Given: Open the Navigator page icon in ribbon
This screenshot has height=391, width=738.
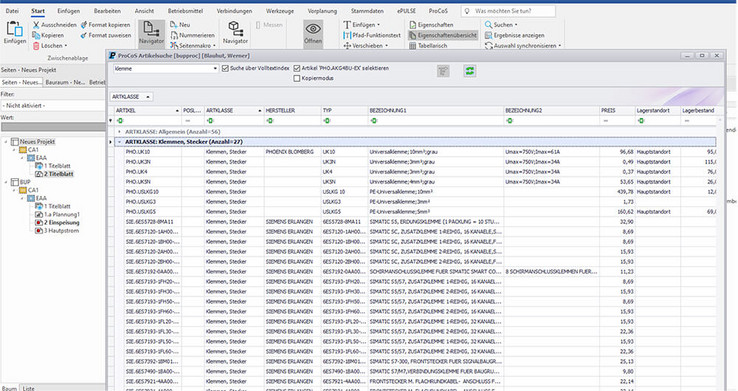Looking at the screenshot, I should tap(151, 29).
